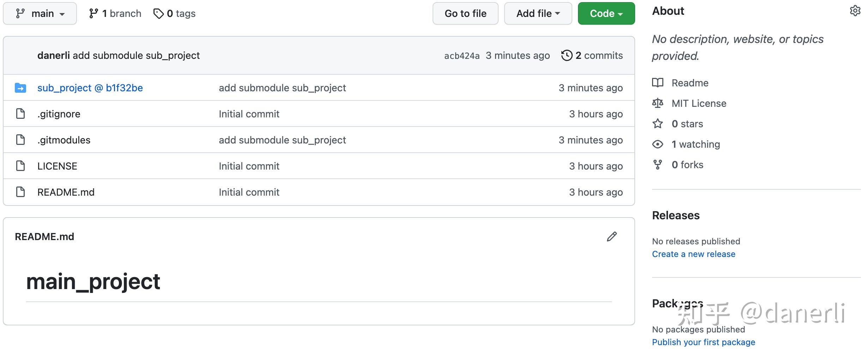The image size is (868, 349).
Task: Click the tag icon next to 0 tags
Action: pyautogui.click(x=159, y=13)
